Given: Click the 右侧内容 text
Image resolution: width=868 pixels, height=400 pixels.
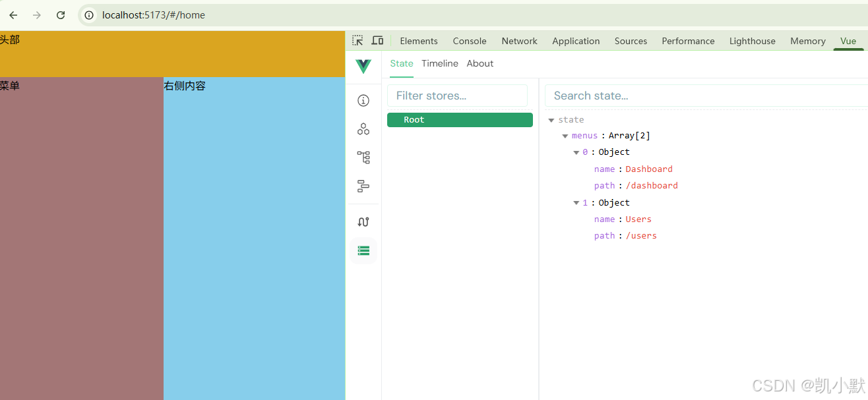Looking at the screenshot, I should (185, 86).
